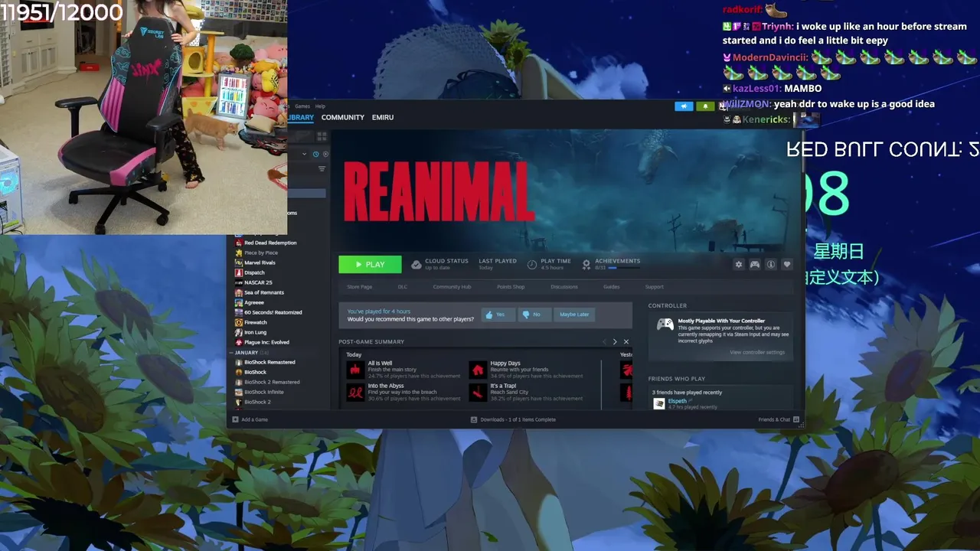Open the Community Hub link
980x551 pixels.
452,287
